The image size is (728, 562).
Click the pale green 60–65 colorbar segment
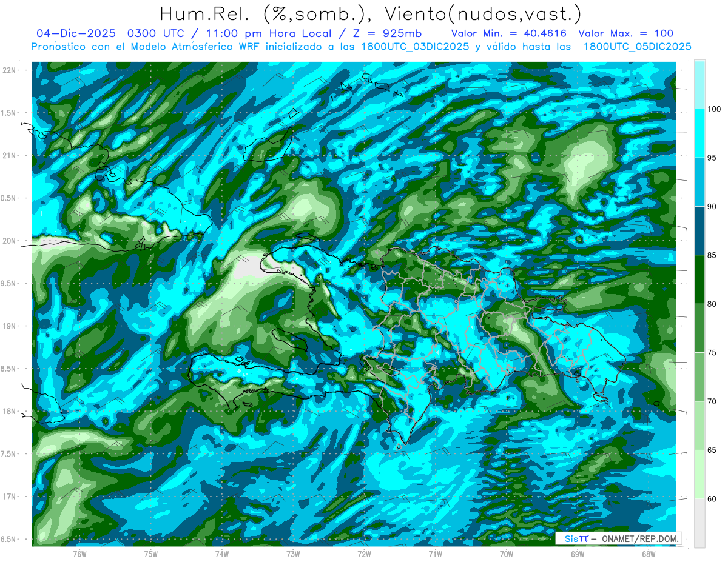699,474
